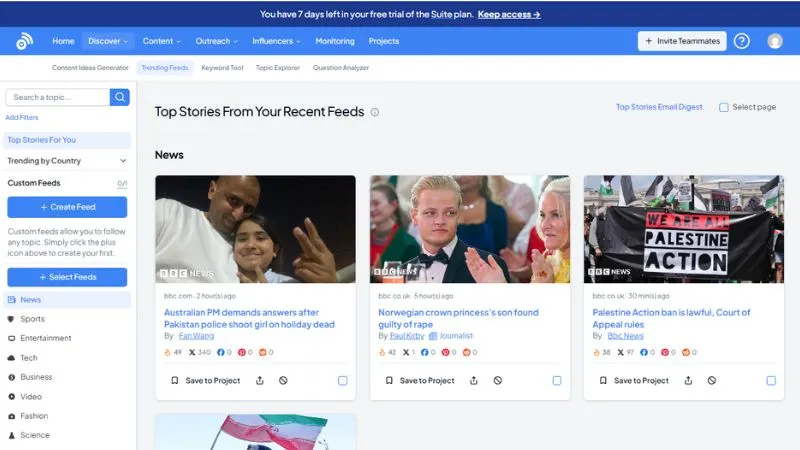The image size is (800, 450).
Task: Switch to Trending Feeds tab
Action: click(164, 67)
